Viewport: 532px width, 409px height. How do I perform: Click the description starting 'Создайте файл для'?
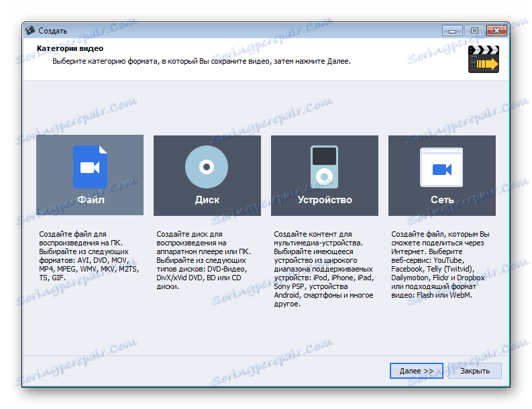pos(89,255)
